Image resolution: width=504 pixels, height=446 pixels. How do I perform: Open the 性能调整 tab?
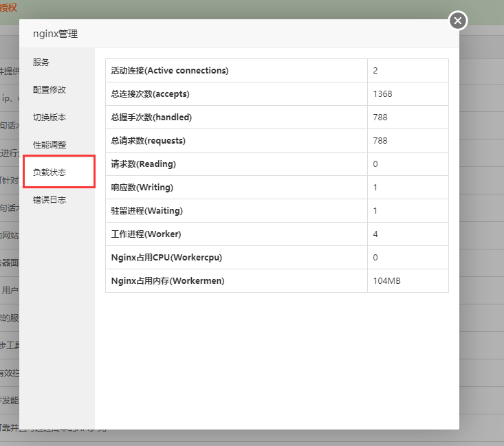tap(50, 144)
